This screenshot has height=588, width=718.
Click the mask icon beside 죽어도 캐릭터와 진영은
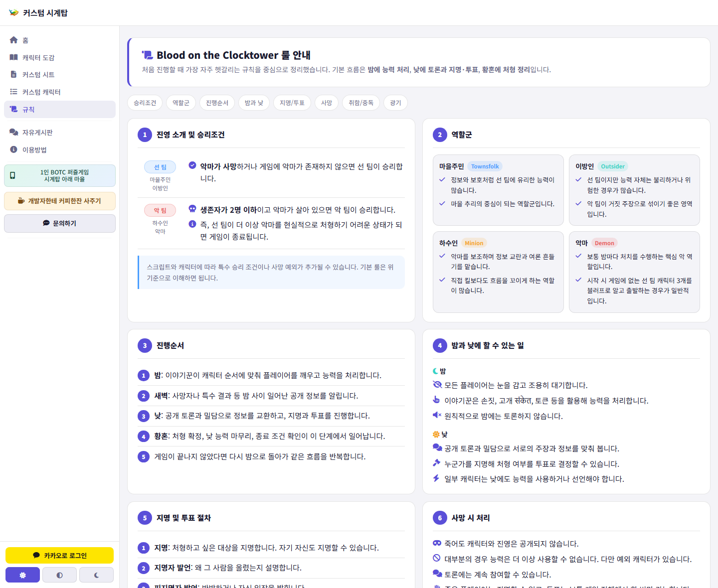[437, 543]
